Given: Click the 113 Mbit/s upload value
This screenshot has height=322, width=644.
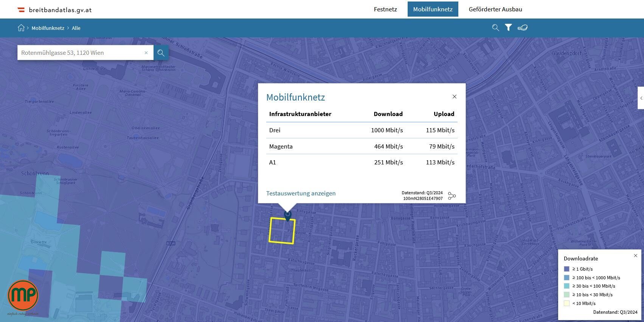Looking at the screenshot, I should (440, 162).
